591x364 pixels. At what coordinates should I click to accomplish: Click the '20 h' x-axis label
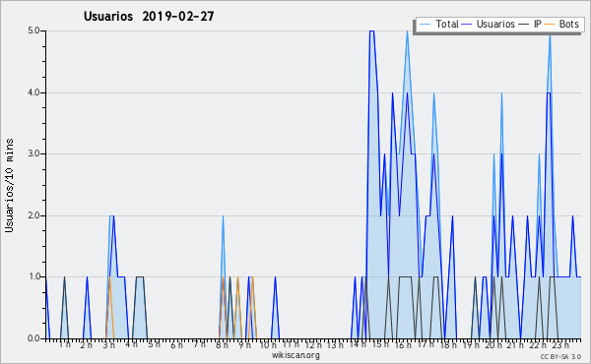coord(493,345)
